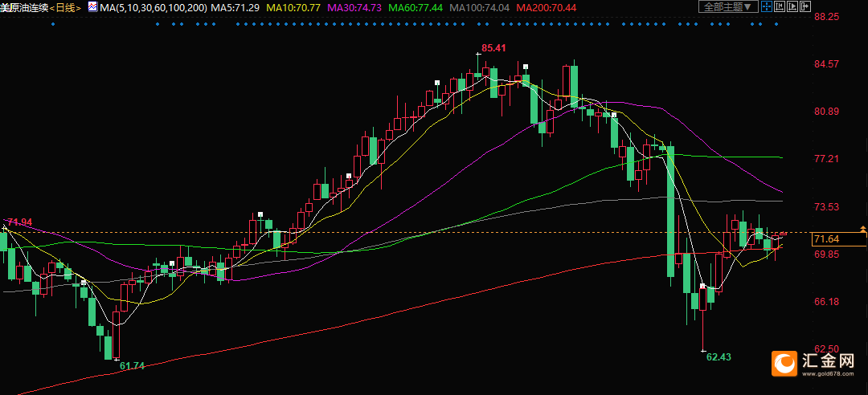
Task: Click the 88.25 axis price
Action: pos(827,17)
